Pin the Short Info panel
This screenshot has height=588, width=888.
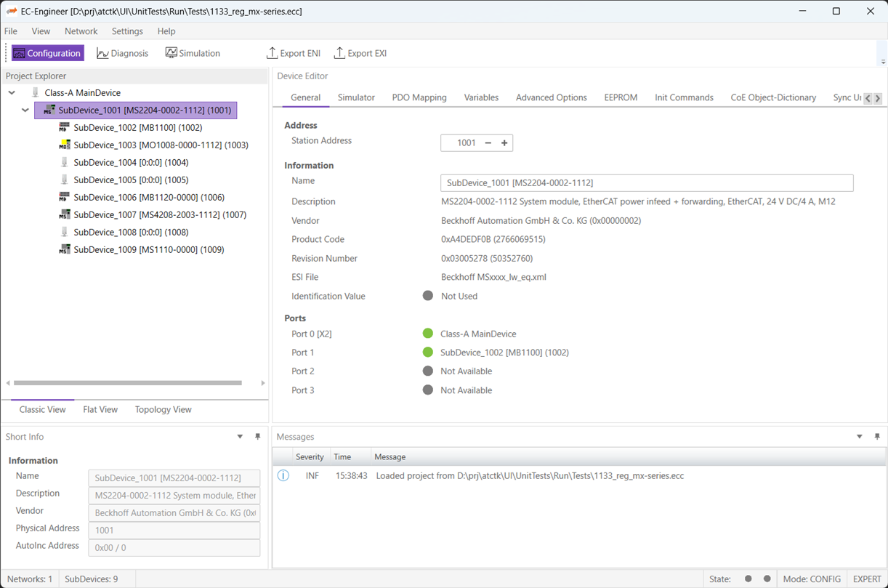coord(257,437)
